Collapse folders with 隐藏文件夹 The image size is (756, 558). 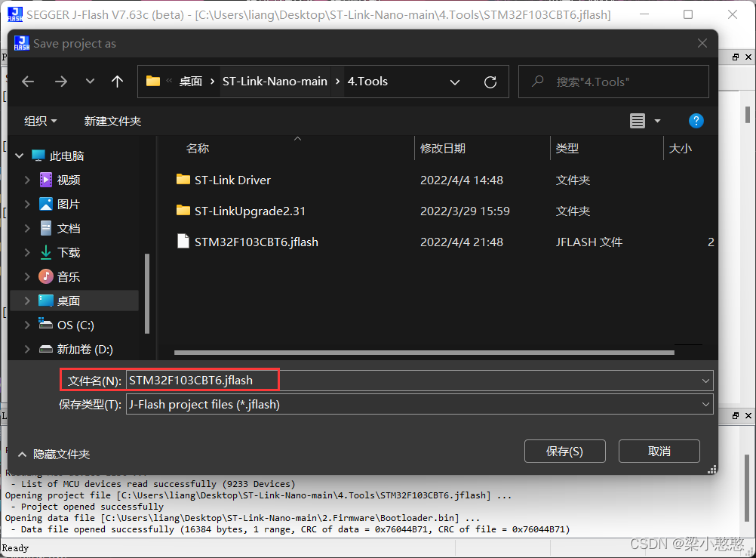click(54, 455)
